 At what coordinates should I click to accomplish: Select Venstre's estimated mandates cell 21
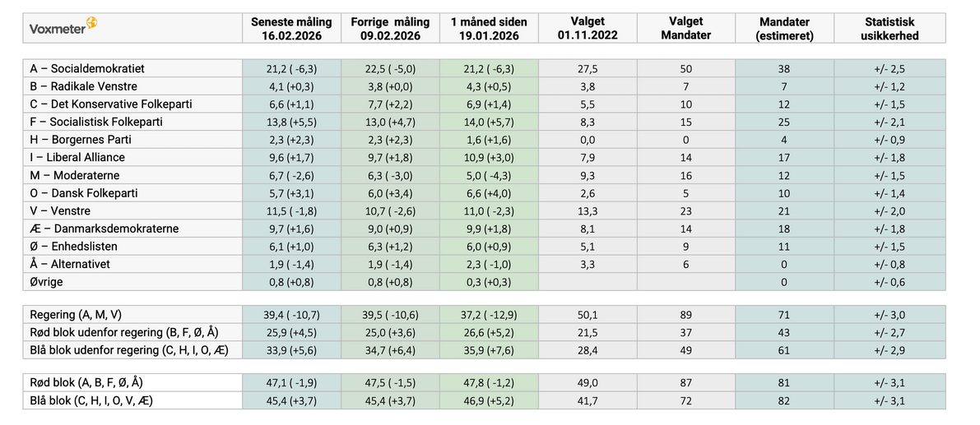(x=784, y=211)
